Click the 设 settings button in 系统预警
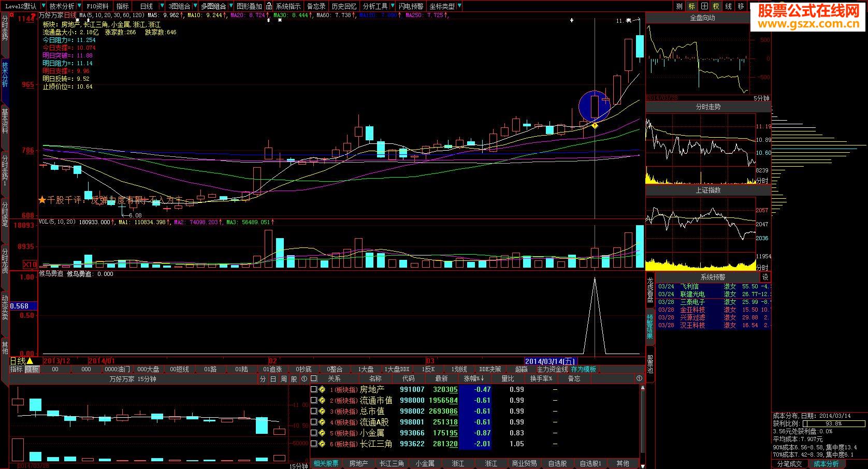The height and width of the screenshot is (469, 868). pos(764,277)
